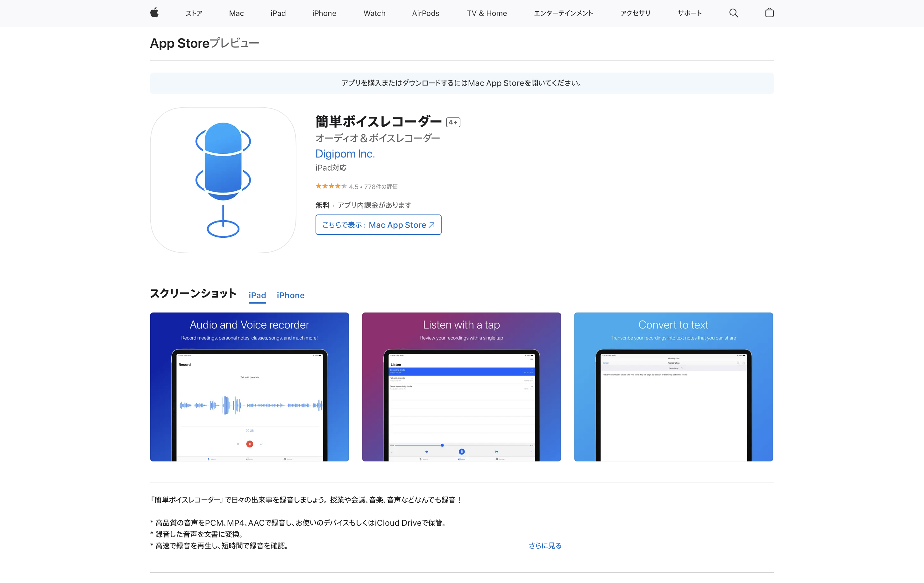924x583 pixels.
Task: Select the iPad screenshots tab
Action: pos(257,295)
